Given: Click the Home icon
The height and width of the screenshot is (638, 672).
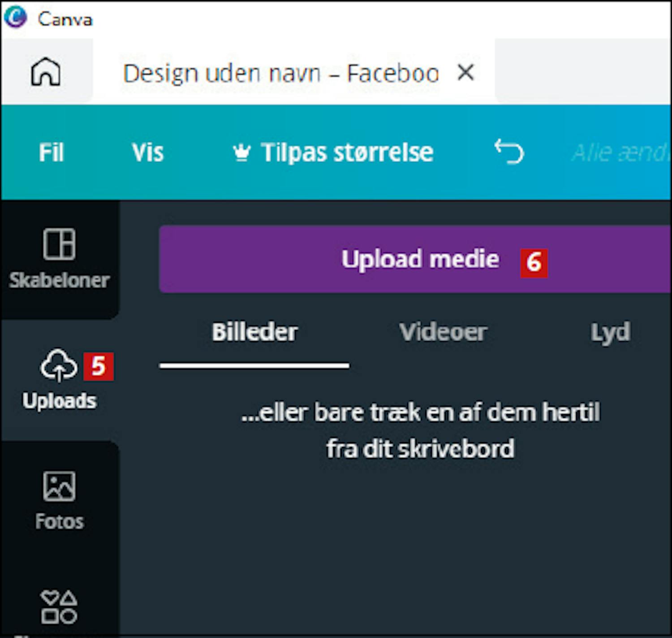Looking at the screenshot, I should point(46,72).
